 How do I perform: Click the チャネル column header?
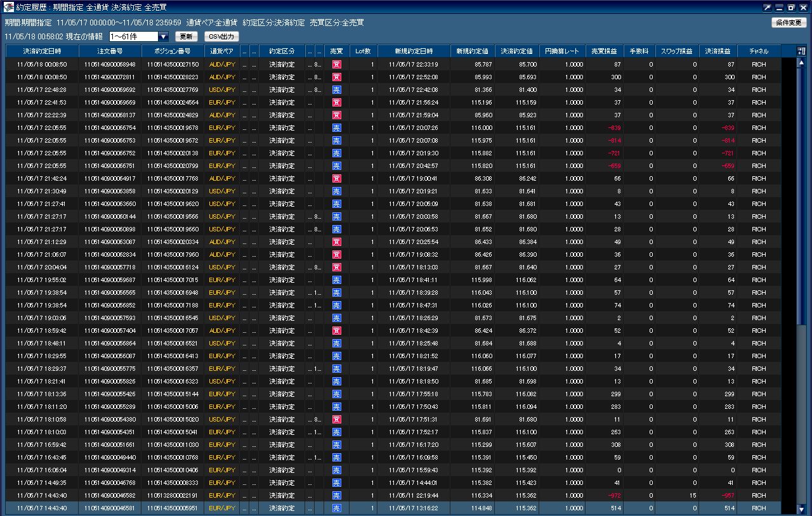759,51
